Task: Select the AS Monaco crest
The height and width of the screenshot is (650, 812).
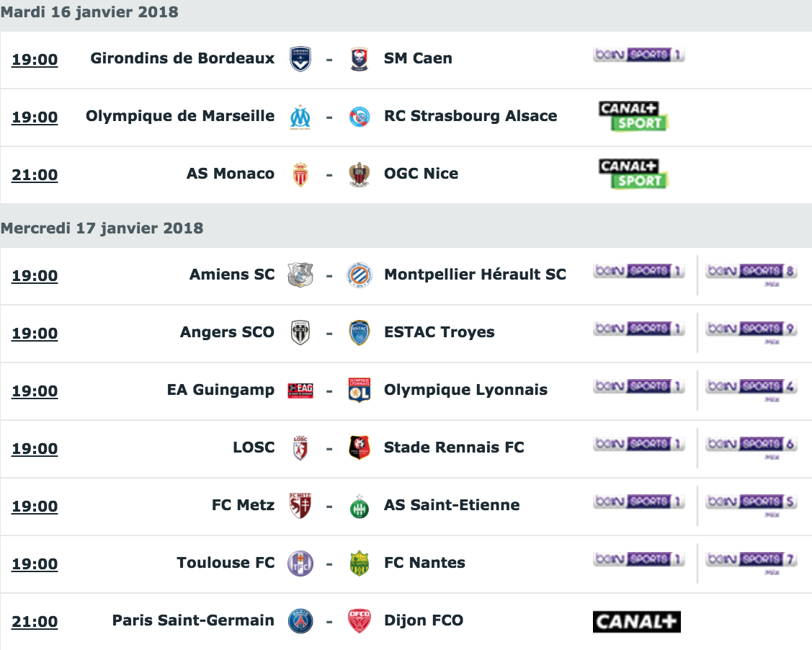Action: tap(300, 174)
